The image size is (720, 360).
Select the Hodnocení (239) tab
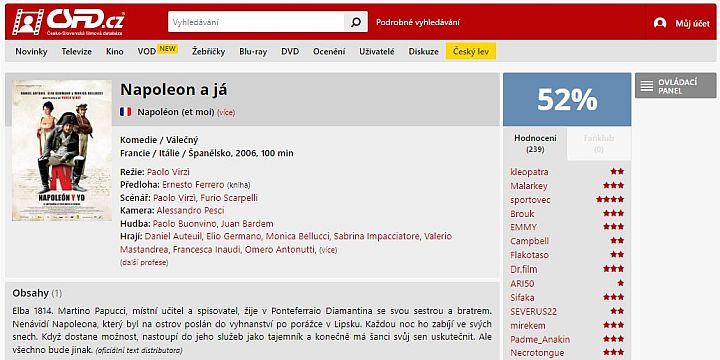tap(535, 144)
